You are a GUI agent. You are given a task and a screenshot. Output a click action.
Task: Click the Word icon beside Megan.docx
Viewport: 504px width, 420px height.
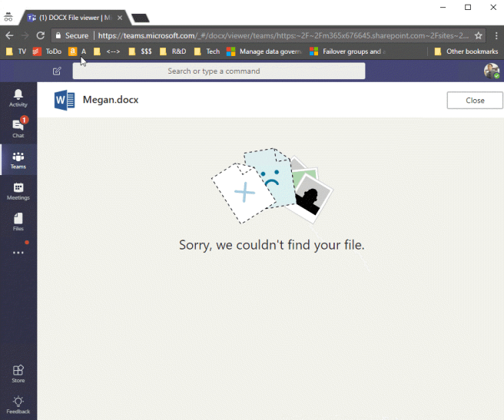65,101
